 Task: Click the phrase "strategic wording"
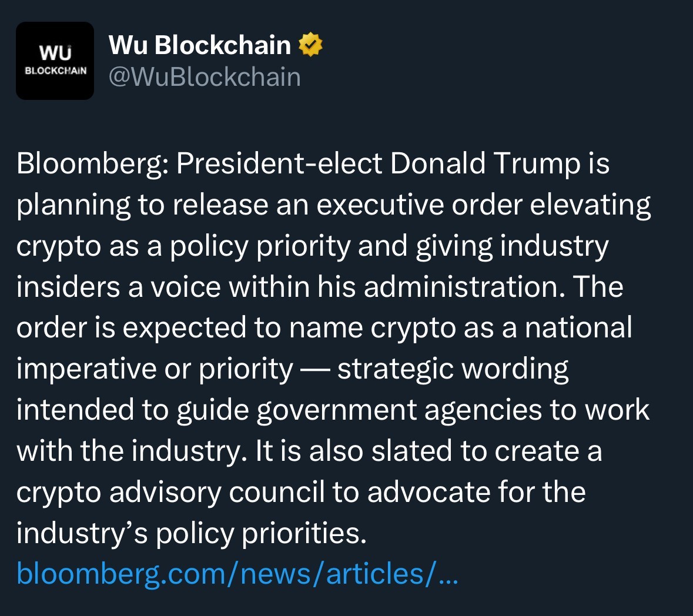(453, 369)
